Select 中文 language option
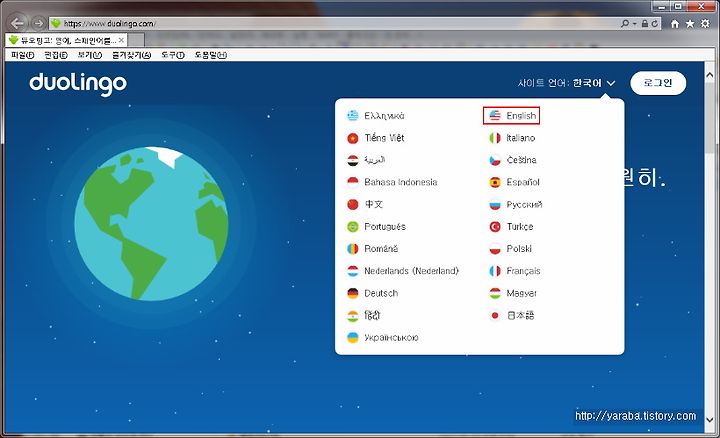Image resolution: width=720 pixels, height=438 pixels. point(373,204)
